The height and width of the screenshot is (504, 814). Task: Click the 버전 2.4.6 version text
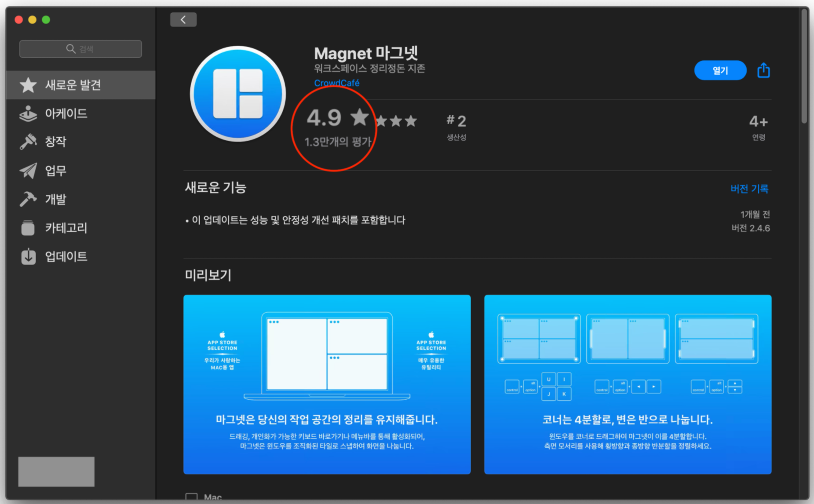[x=750, y=228]
